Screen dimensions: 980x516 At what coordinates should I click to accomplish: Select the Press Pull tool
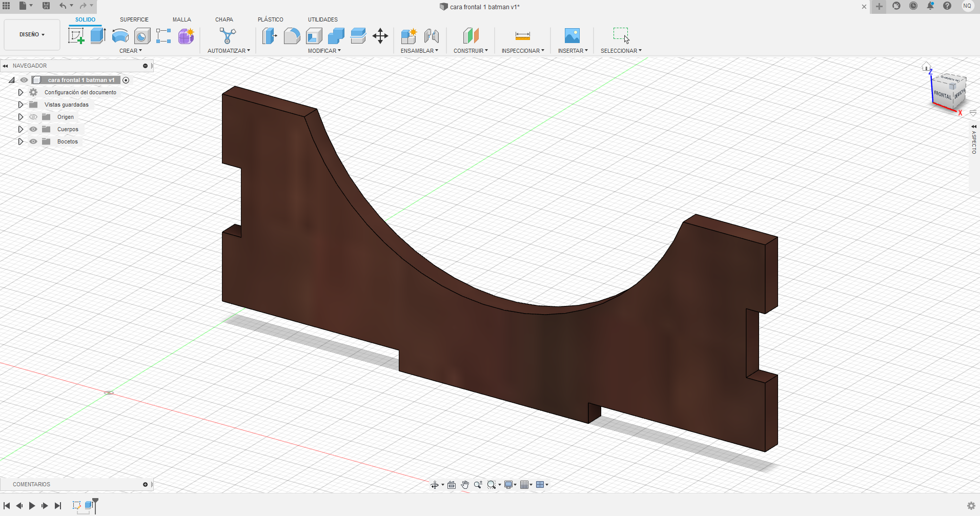coord(270,36)
